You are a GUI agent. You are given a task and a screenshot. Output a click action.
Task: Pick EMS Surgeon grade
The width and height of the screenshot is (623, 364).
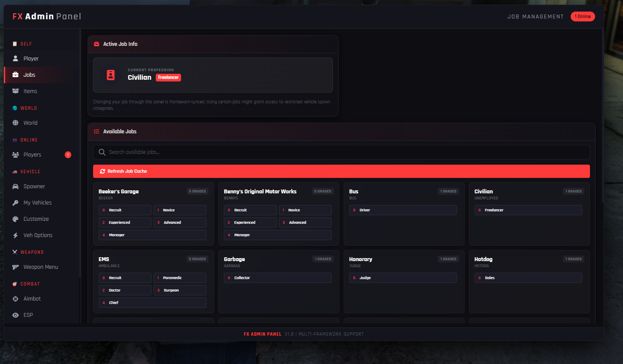[x=180, y=290]
